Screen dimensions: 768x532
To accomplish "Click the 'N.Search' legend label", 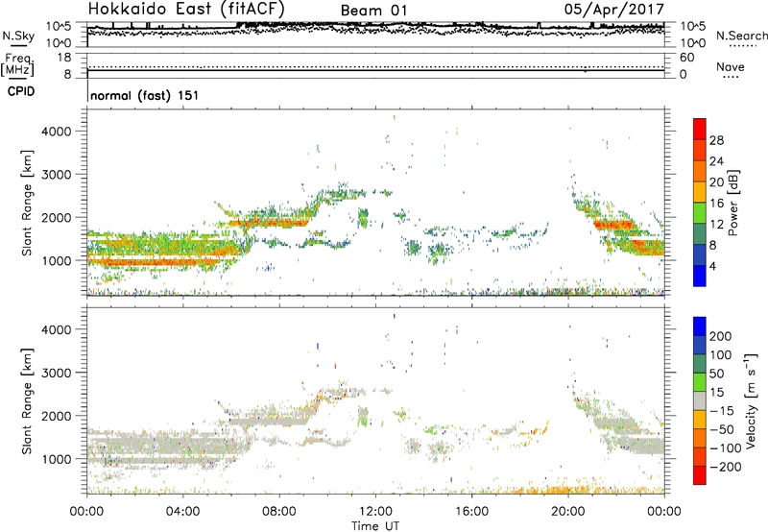I will (742, 36).
